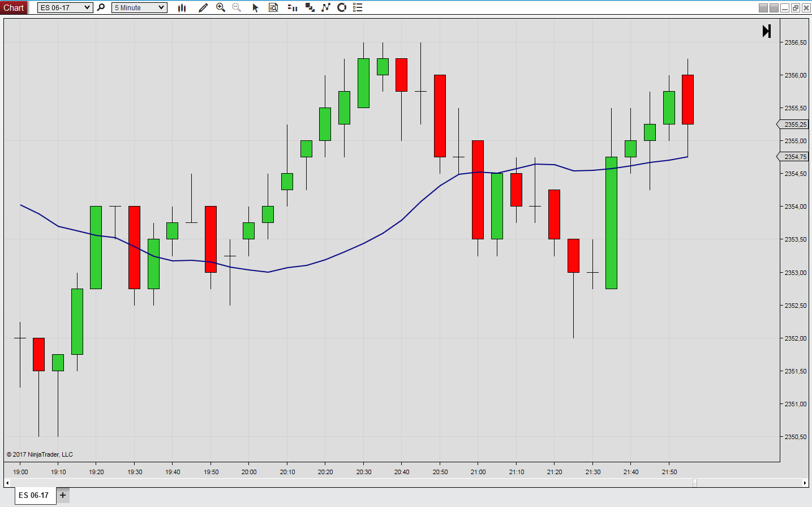Image resolution: width=812 pixels, height=507 pixels.
Task: Open the Chart menu label
Action: [14, 7]
